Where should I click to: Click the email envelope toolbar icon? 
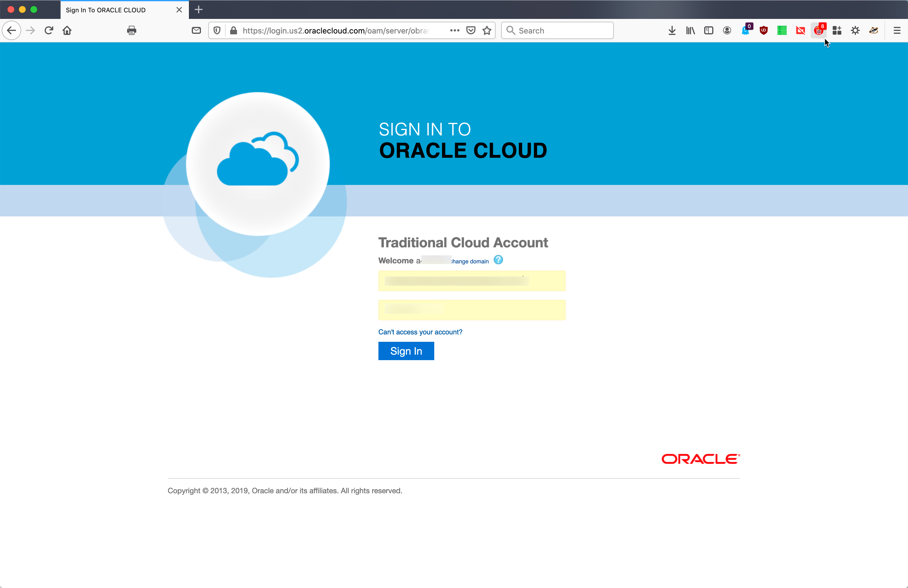pyautogui.click(x=196, y=31)
